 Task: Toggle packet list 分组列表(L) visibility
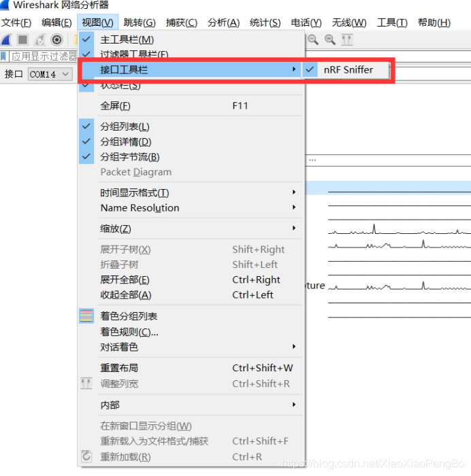(86, 126)
